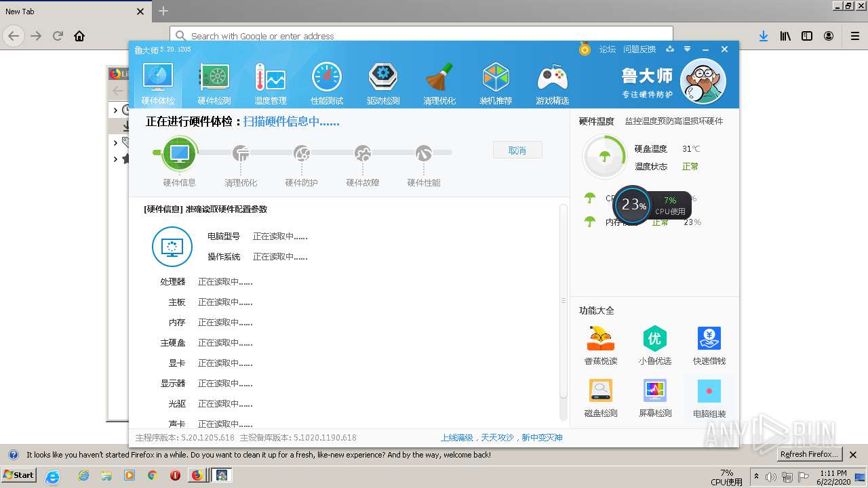Click the Lu Master mascot avatar

point(703,81)
